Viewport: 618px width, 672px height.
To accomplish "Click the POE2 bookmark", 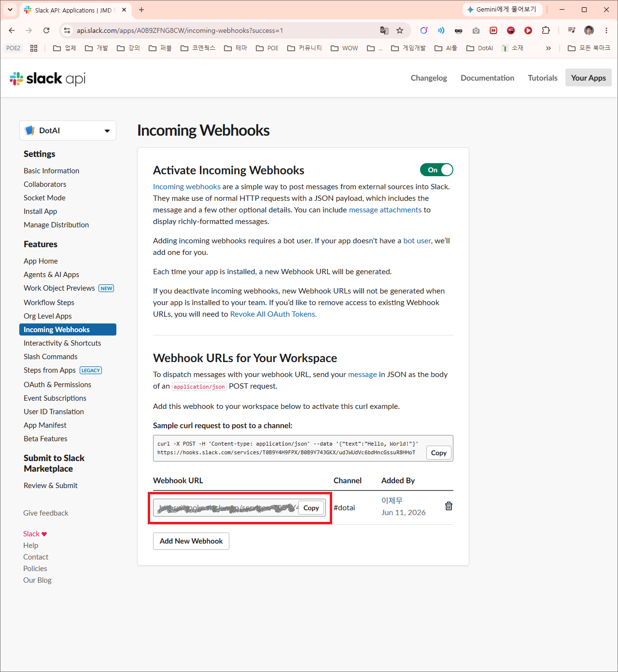I will pos(14,48).
